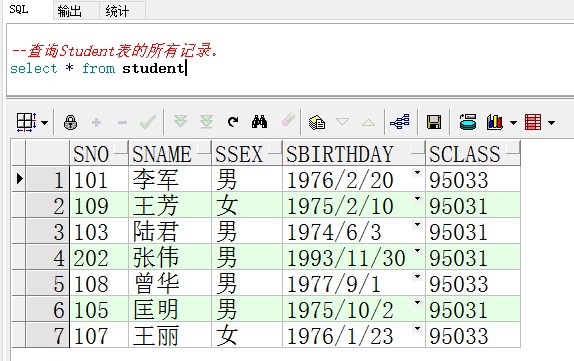Image resolution: width=574 pixels, height=361 pixels.
Task: Click the grid layout mode icon
Action: click(26, 122)
